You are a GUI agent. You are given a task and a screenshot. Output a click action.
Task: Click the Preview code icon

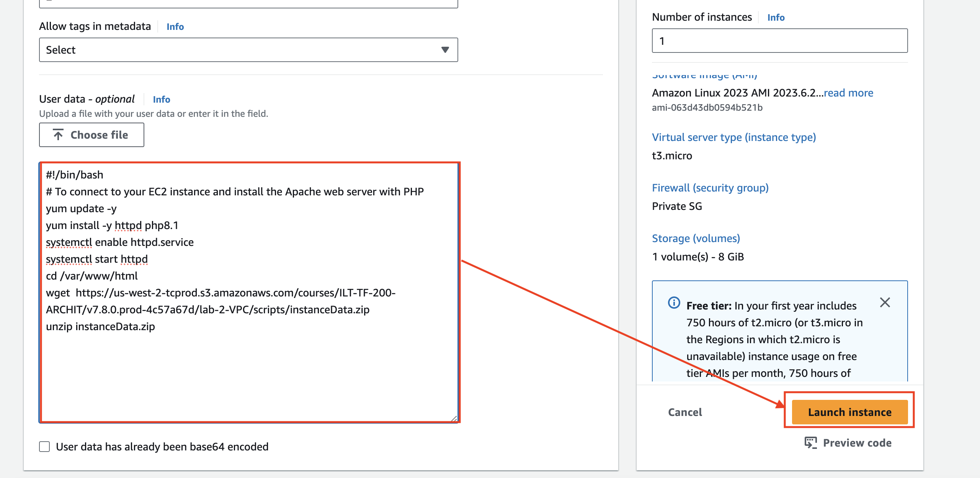(810, 443)
